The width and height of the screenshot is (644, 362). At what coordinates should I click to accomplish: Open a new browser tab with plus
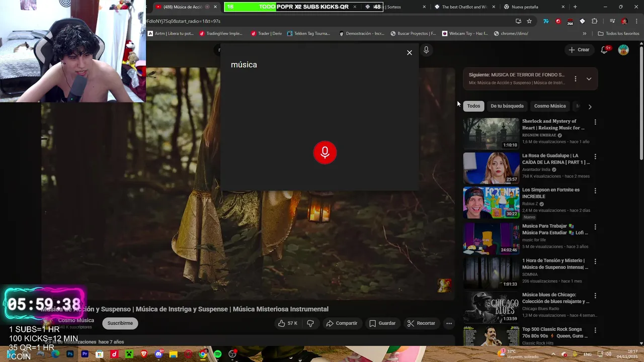(575, 7)
